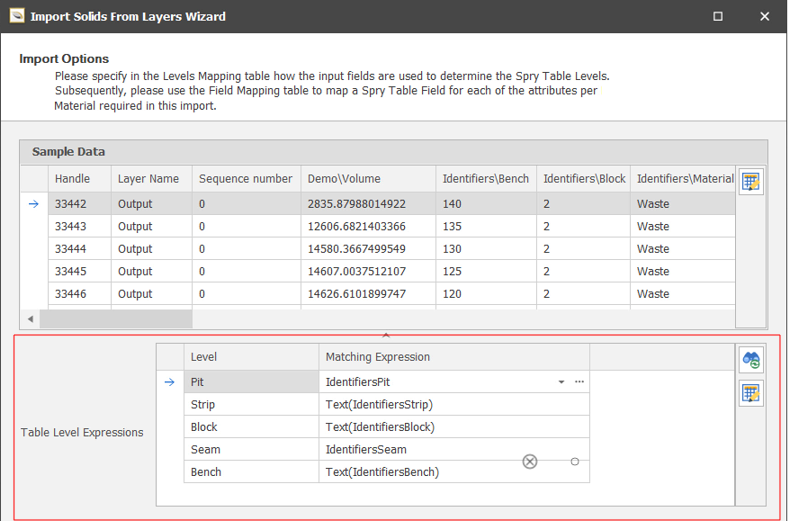Collapse the Sample Data panel splitter arrow
The width and height of the screenshot is (789, 521).
point(386,336)
